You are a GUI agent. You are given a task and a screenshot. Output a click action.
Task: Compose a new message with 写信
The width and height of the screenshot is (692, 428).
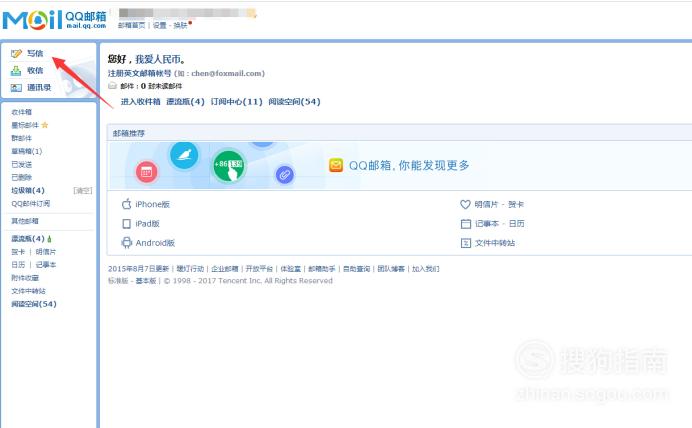click(35, 53)
